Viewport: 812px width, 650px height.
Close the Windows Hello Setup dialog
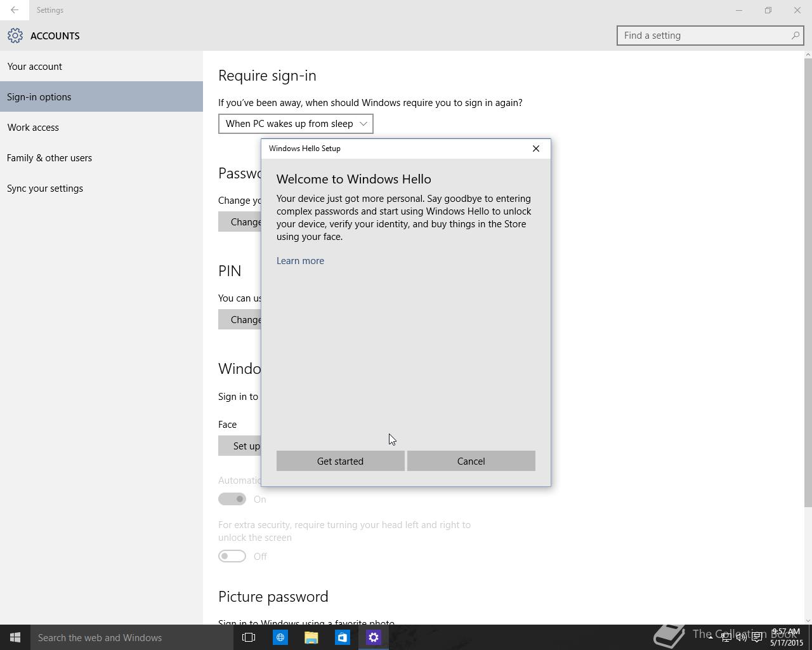[x=536, y=149]
